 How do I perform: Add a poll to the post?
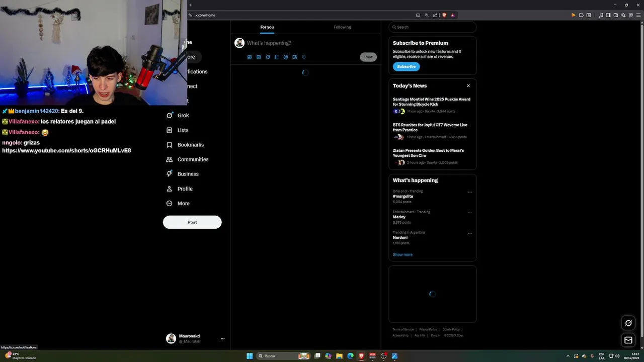click(x=277, y=57)
